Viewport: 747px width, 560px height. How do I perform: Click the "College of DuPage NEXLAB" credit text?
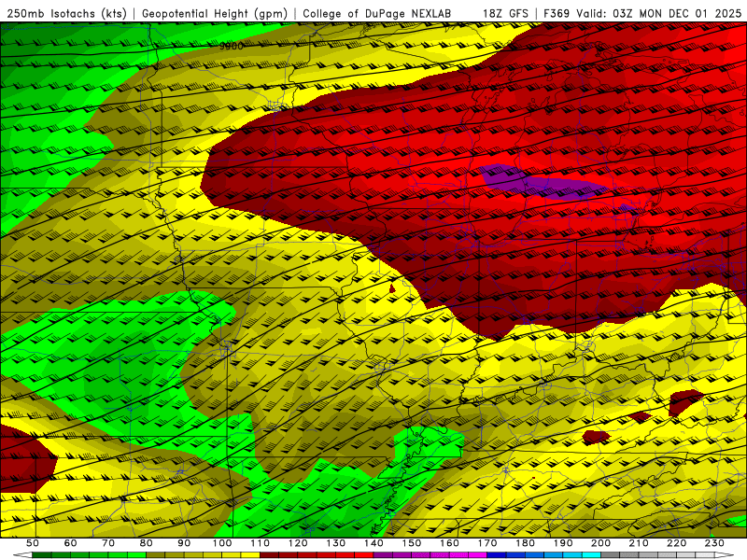(x=377, y=14)
